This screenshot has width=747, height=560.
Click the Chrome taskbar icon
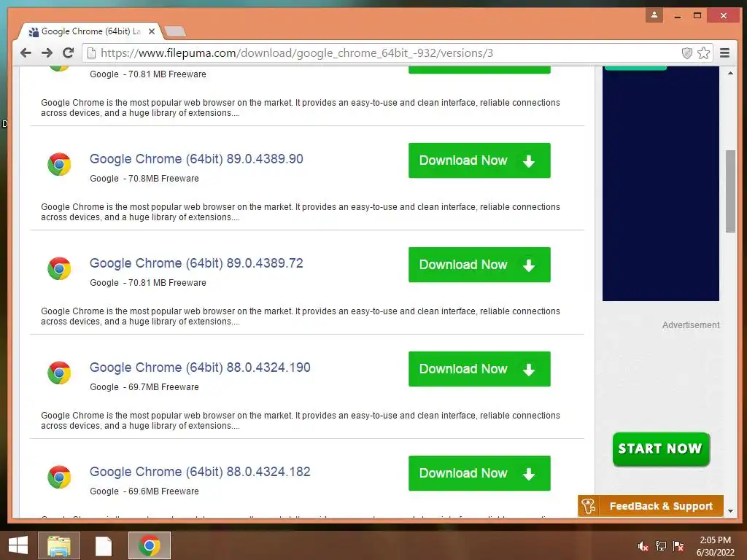(150, 545)
